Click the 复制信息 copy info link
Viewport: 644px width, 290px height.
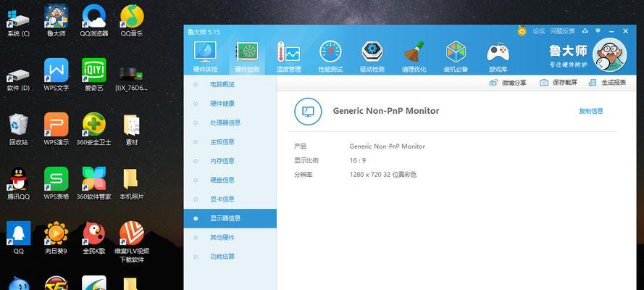591,111
